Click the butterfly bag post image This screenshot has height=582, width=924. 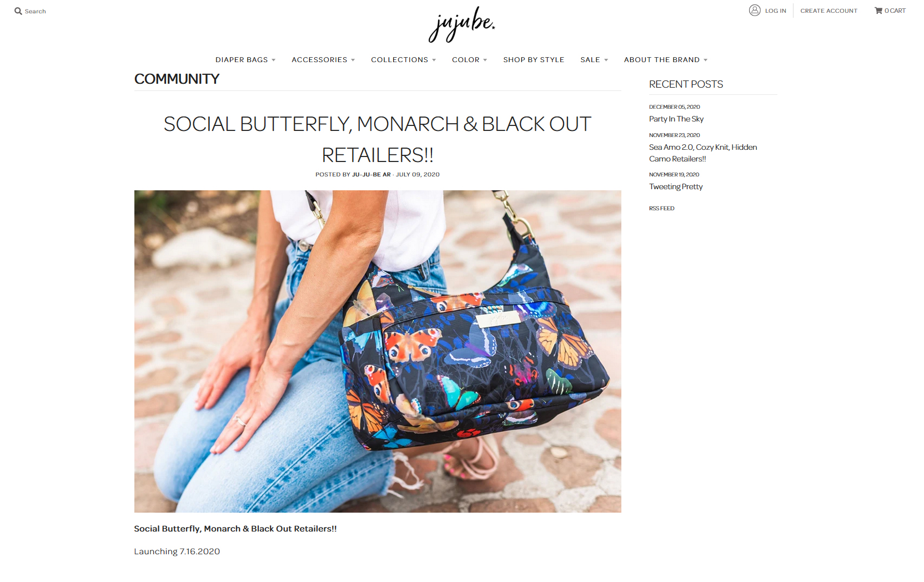point(378,351)
